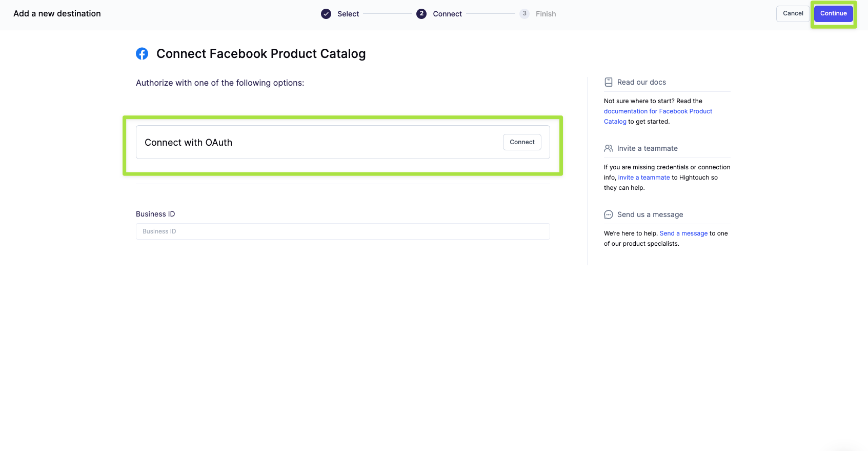The height and width of the screenshot is (451, 868).
Task: Click the Read our docs book icon
Action: [x=609, y=82]
